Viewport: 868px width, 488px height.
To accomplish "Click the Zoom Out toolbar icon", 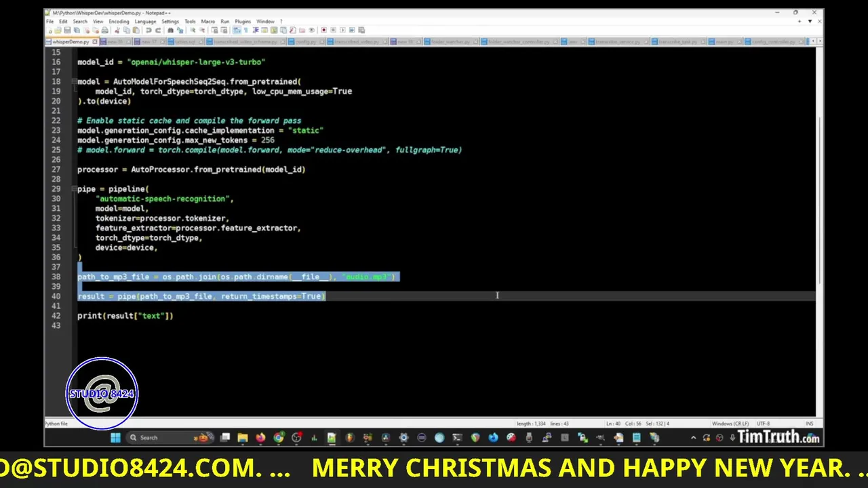I will point(202,30).
